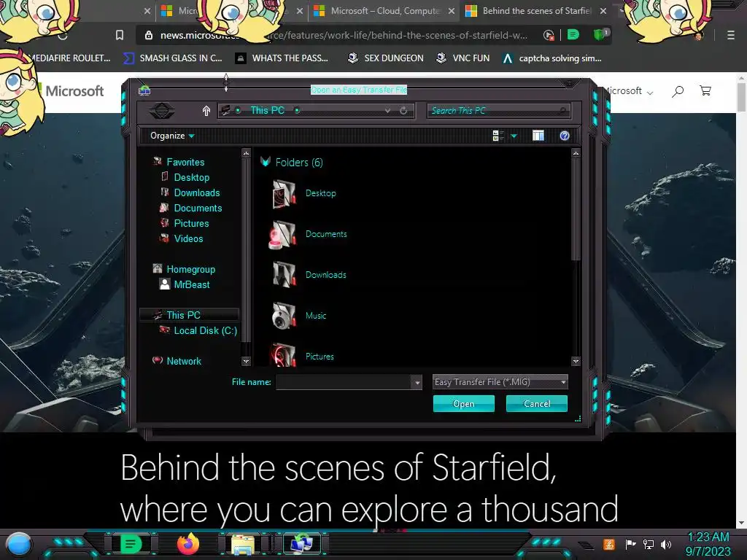Toggle the preview pane icon
The width and height of the screenshot is (747, 560).
(x=538, y=136)
